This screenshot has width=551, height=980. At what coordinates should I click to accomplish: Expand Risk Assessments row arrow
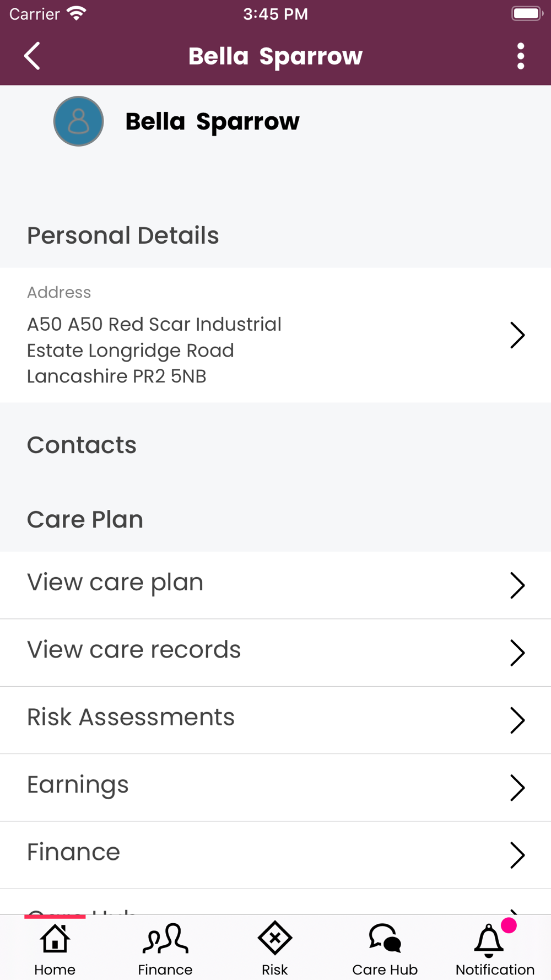coord(517,720)
